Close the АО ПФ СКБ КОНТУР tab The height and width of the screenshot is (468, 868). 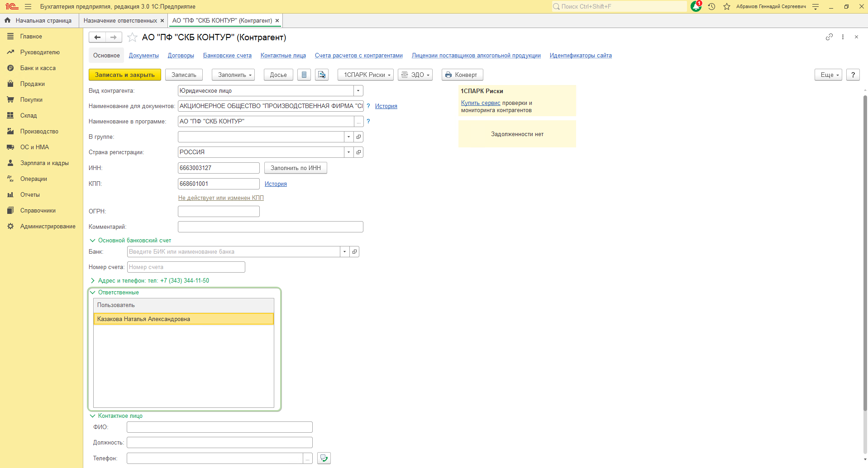tap(277, 21)
